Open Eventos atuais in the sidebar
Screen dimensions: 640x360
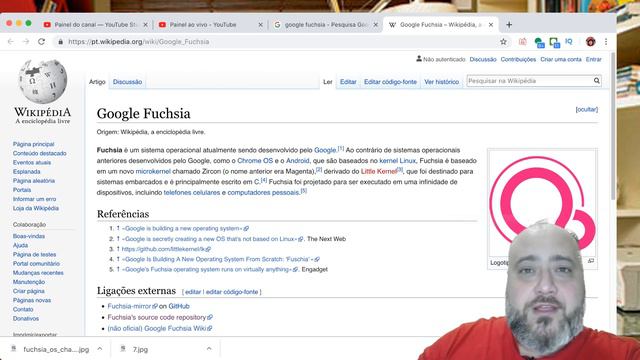32,162
